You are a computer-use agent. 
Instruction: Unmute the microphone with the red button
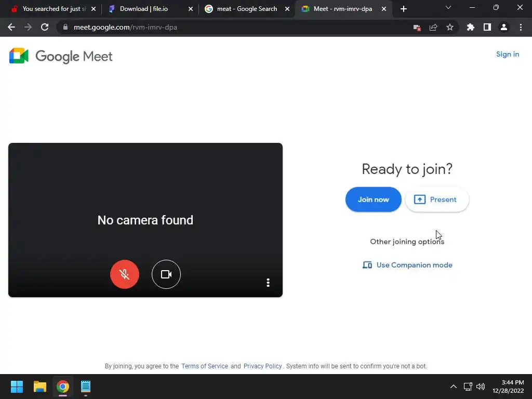pos(125,274)
